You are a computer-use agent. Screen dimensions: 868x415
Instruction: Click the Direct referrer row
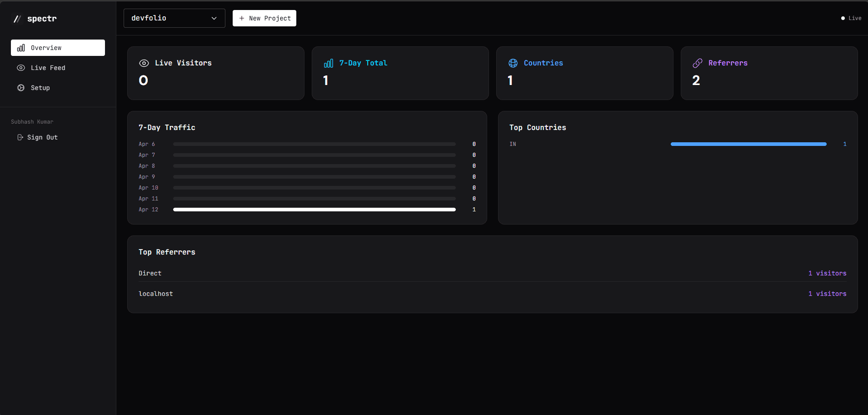click(x=493, y=273)
